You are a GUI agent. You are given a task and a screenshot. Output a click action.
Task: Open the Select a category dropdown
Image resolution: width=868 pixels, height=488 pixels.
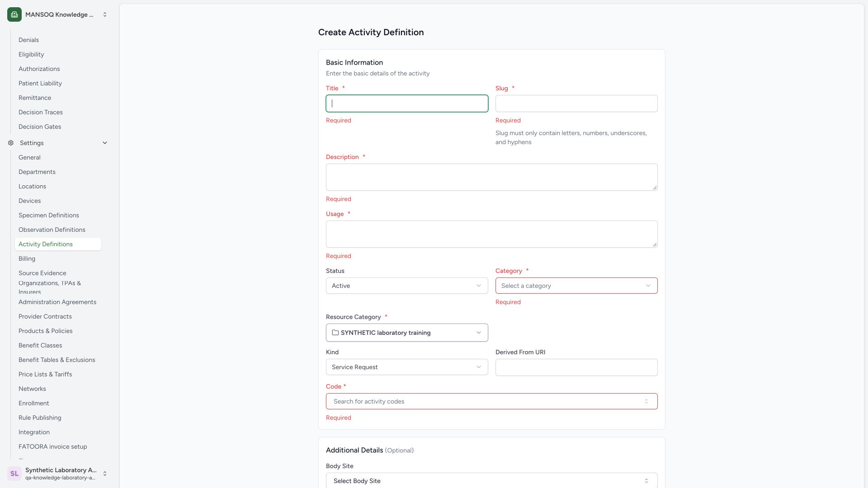tap(576, 286)
